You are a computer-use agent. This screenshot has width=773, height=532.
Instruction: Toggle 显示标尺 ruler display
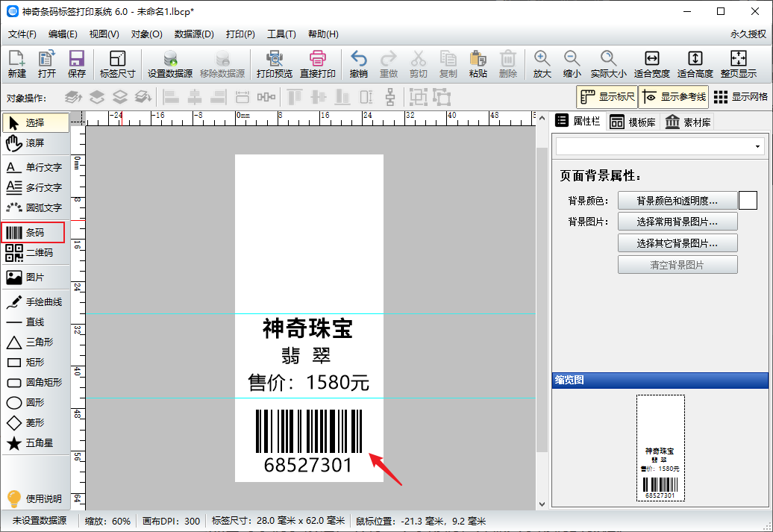[x=607, y=97]
